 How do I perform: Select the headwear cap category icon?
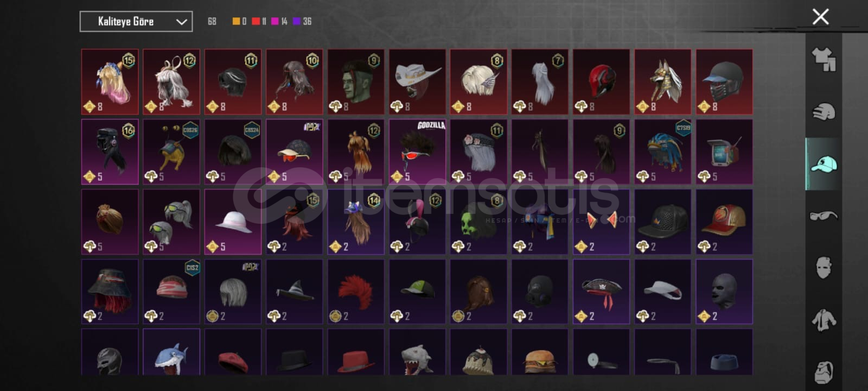(x=824, y=163)
